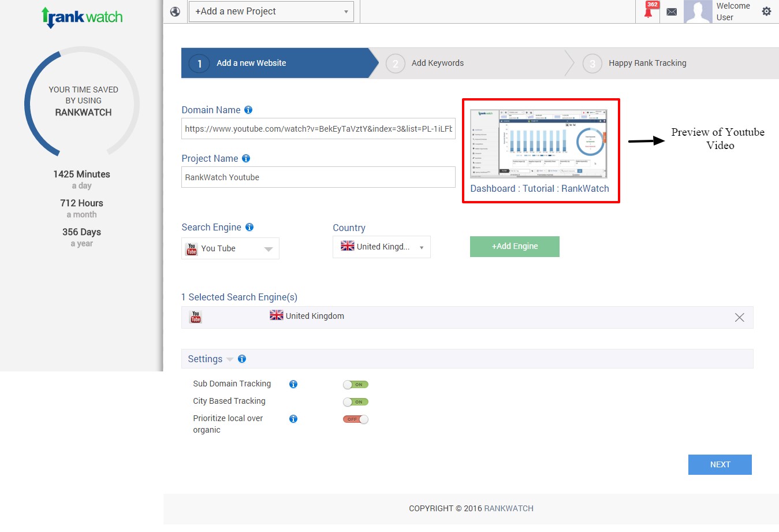This screenshot has width=779, height=532.
Task: Collapse the Settings section arrow
Action: [x=230, y=359]
